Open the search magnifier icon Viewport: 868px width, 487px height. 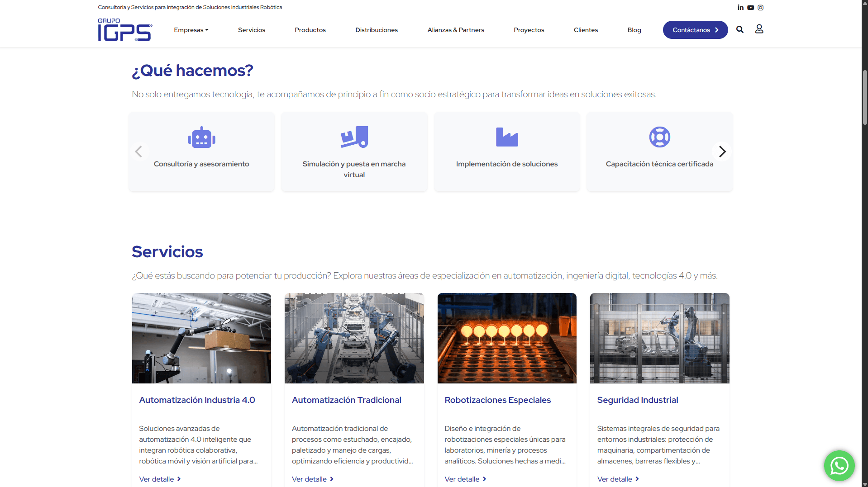pyautogui.click(x=740, y=29)
